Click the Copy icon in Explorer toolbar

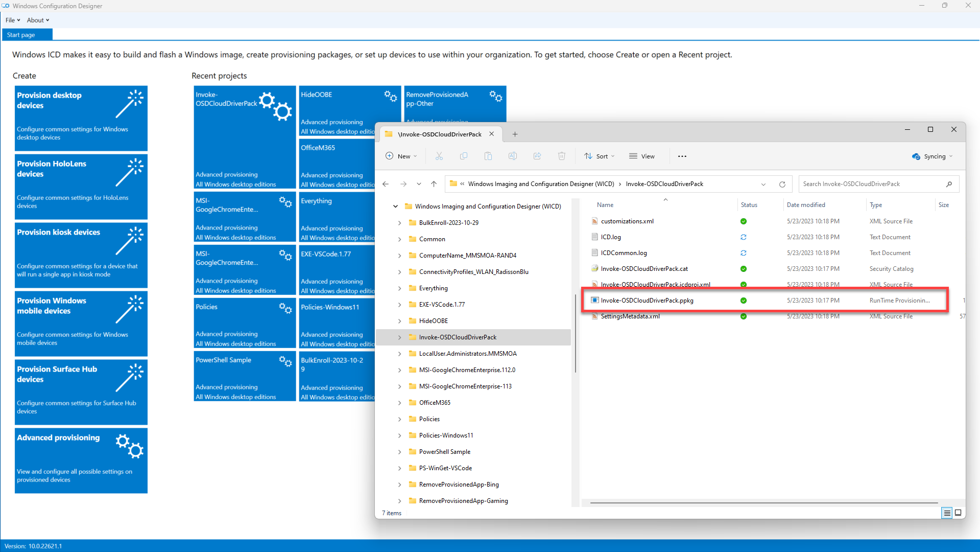tap(463, 156)
